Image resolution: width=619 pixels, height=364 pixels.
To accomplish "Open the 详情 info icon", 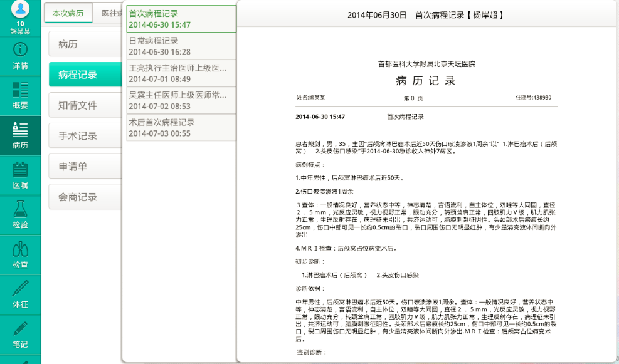I will (x=20, y=49).
